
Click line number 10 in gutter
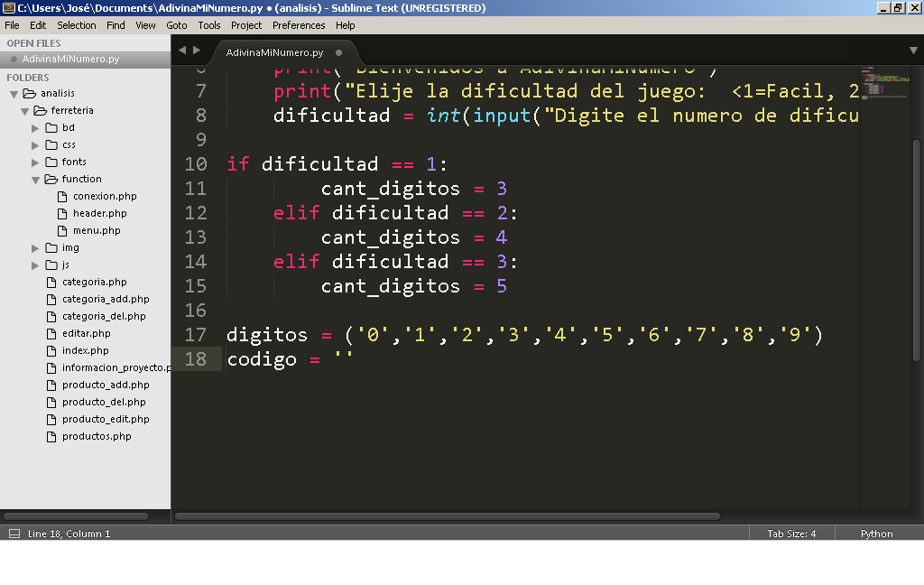196,163
